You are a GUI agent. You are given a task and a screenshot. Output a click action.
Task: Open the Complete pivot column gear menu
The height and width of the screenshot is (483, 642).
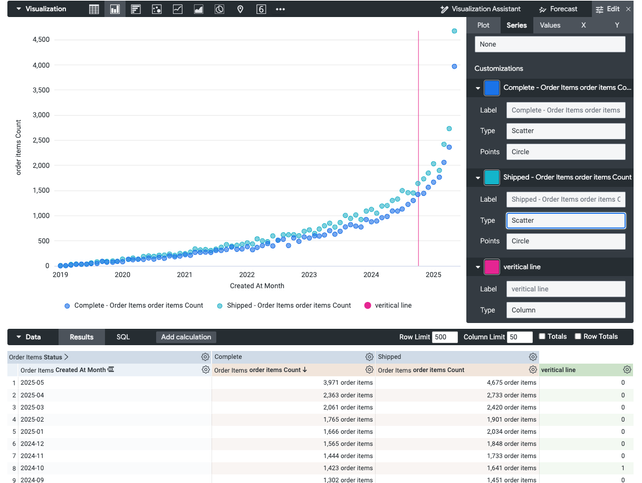point(369,357)
